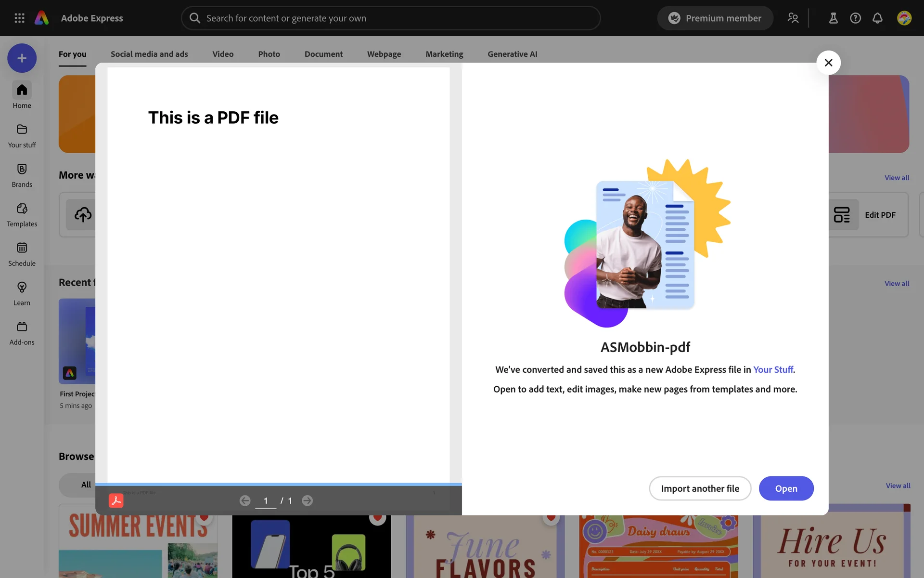
Task: Go to previous PDF page arrow
Action: [x=244, y=501]
